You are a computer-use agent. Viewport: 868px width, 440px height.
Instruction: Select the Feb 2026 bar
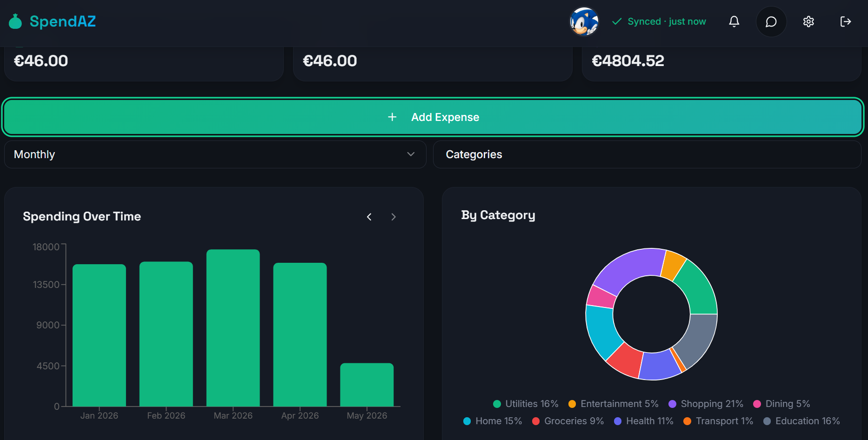click(x=166, y=334)
